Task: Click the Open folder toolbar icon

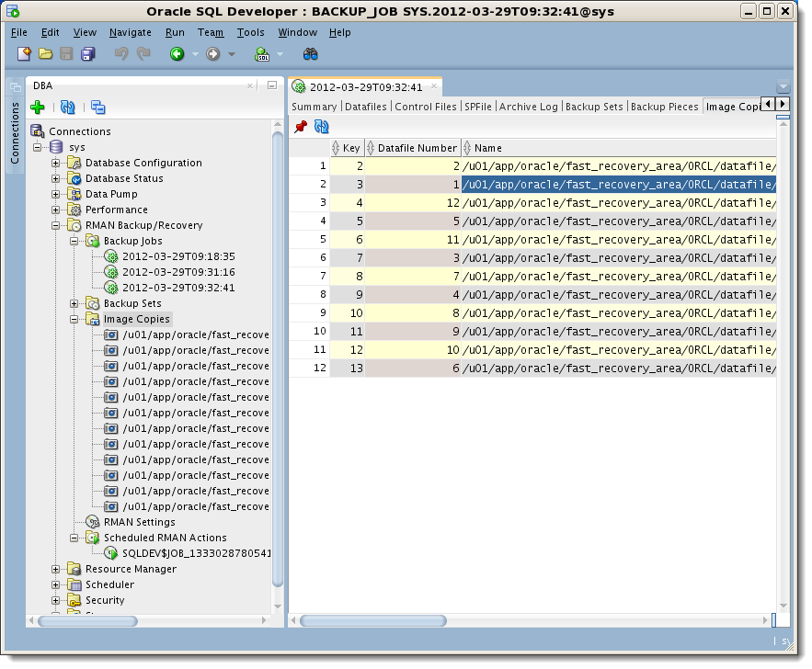Action: (45, 54)
